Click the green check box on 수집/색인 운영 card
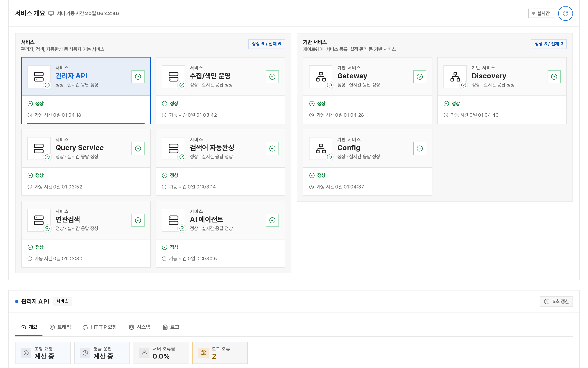 pyautogui.click(x=272, y=77)
